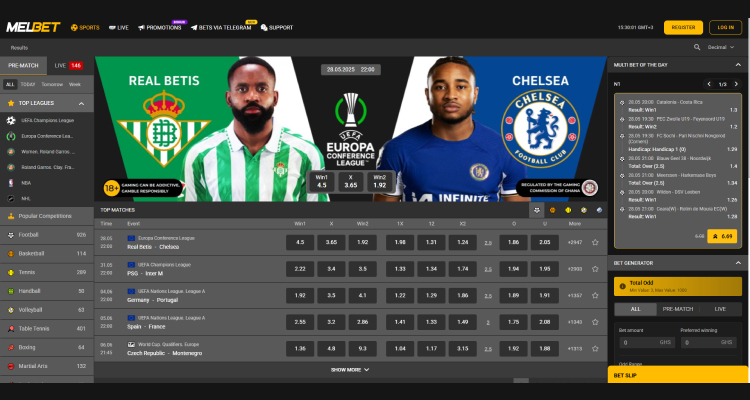The width and height of the screenshot is (750, 400).
Task: Favorite the PSG - Inter M match star
Action: [x=595, y=269]
